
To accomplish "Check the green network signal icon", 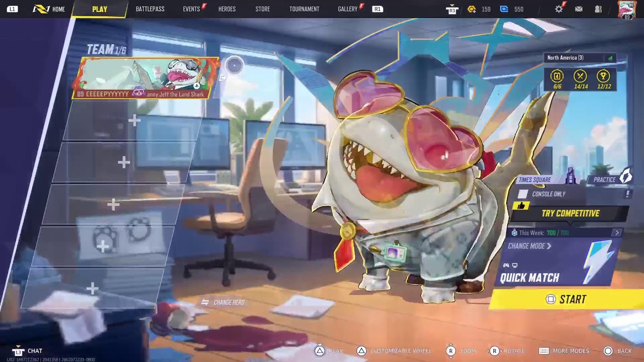I will pyautogui.click(x=610, y=58).
